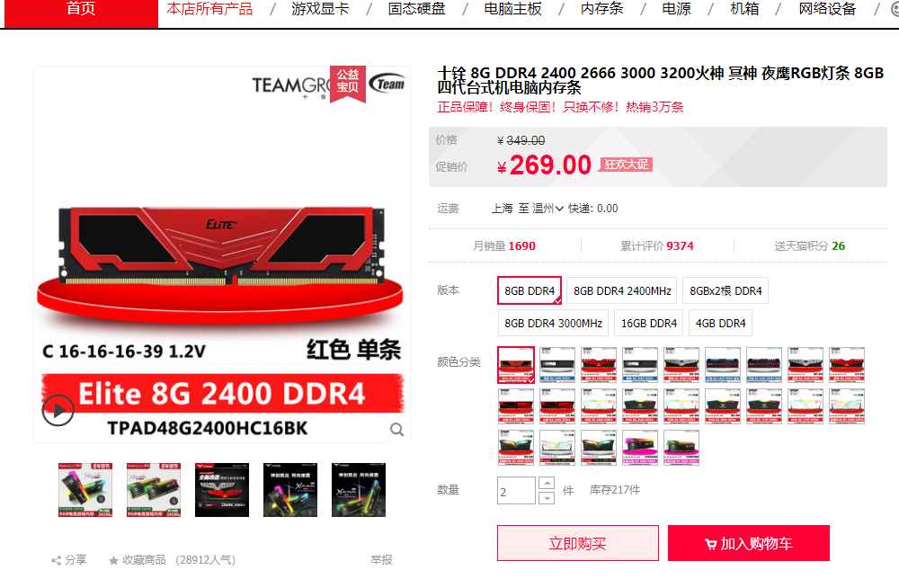899x588 pixels.
Task: Play the product video on main image
Action: coord(58,410)
